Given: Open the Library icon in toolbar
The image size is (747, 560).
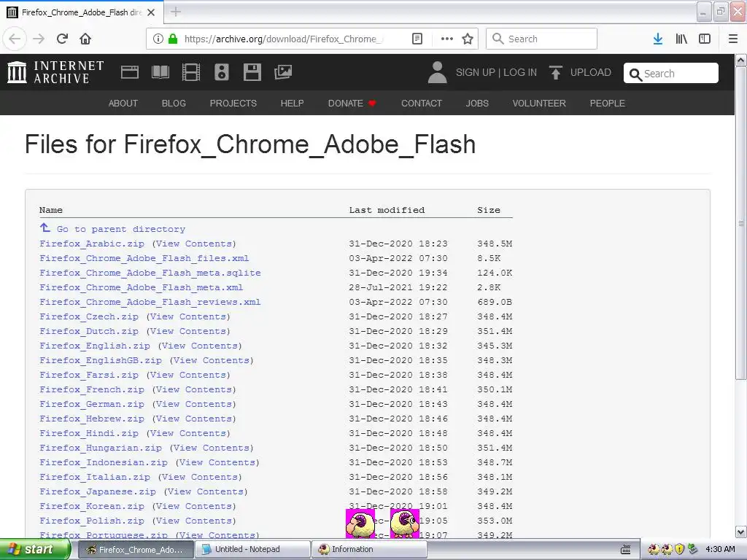Looking at the screenshot, I should pyautogui.click(x=681, y=39).
